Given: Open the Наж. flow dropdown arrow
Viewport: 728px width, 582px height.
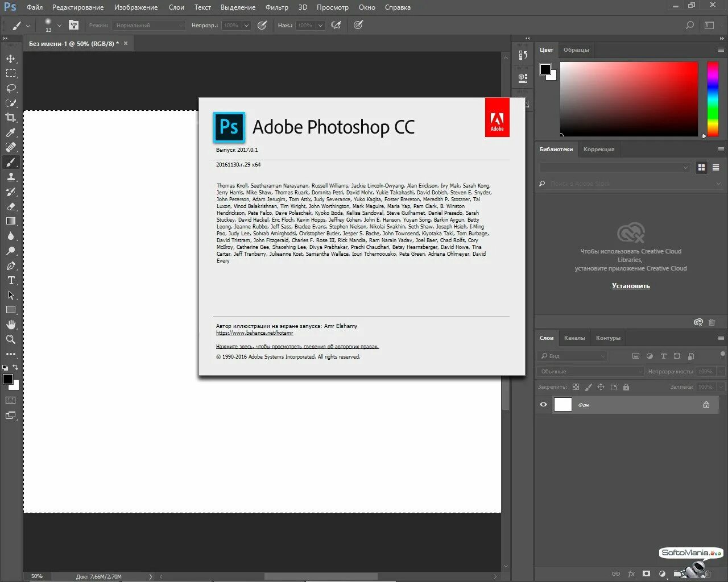Looking at the screenshot, I should pyautogui.click(x=320, y=25).
